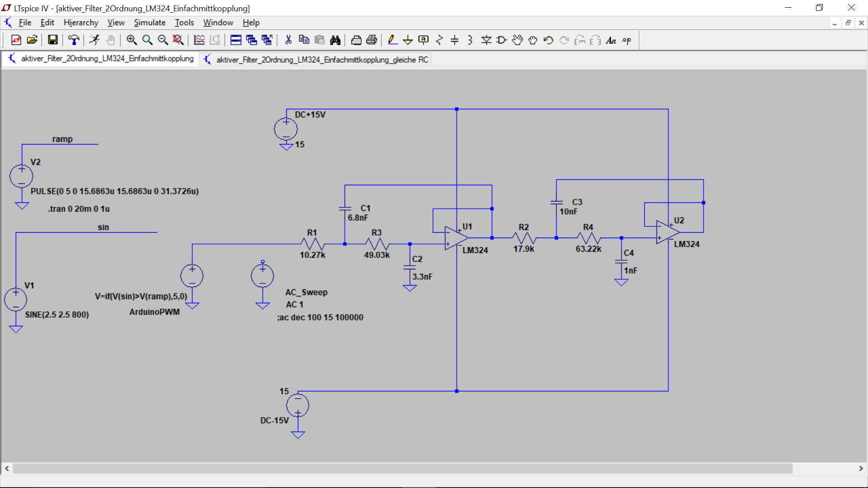Select the Label Net tool
The image size is (868, 488).
click(x=424, y=40)
